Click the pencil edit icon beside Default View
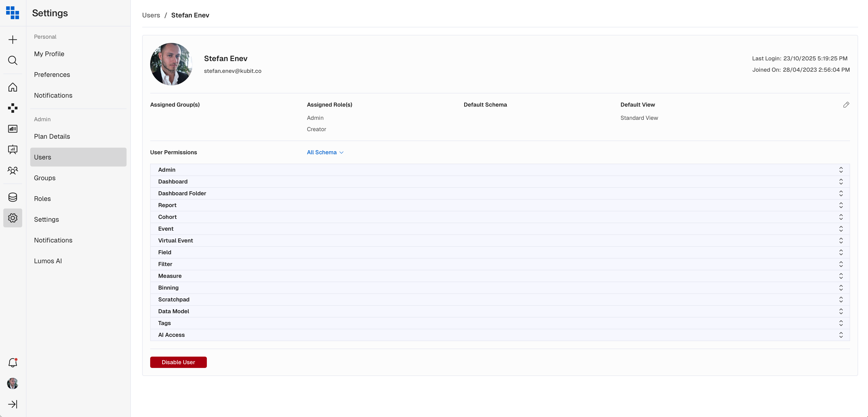 pos(846,105)
